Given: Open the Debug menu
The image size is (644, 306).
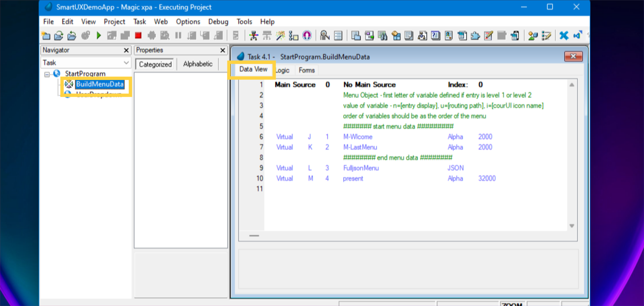Looking at the screenshot, I should 218,21.
